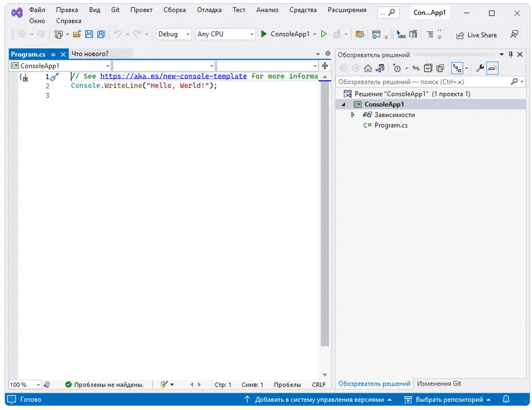The image size is (532, 410).
Task: Click the Sync with Active Document icon
Action: point(416,68)
